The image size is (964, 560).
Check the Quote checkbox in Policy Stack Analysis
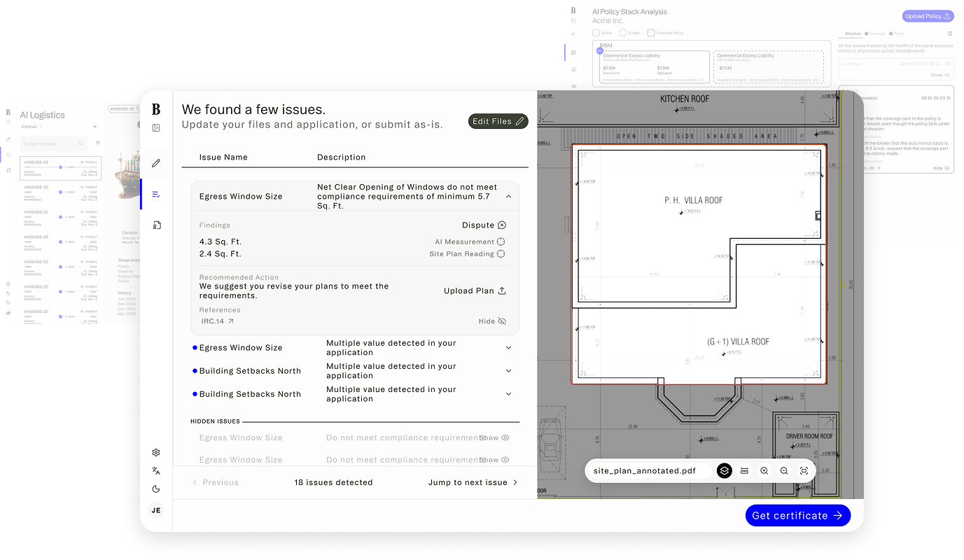pyautogui.click(x=596, y=33)
